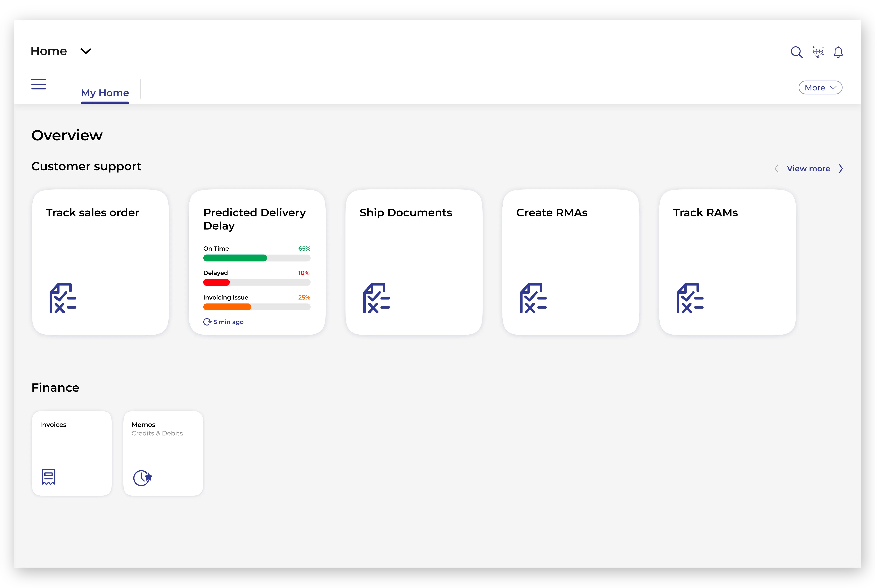Open the search icon in header
This screenshot has height=588, width=875.
pyautogui.click(x=796, y=52)
